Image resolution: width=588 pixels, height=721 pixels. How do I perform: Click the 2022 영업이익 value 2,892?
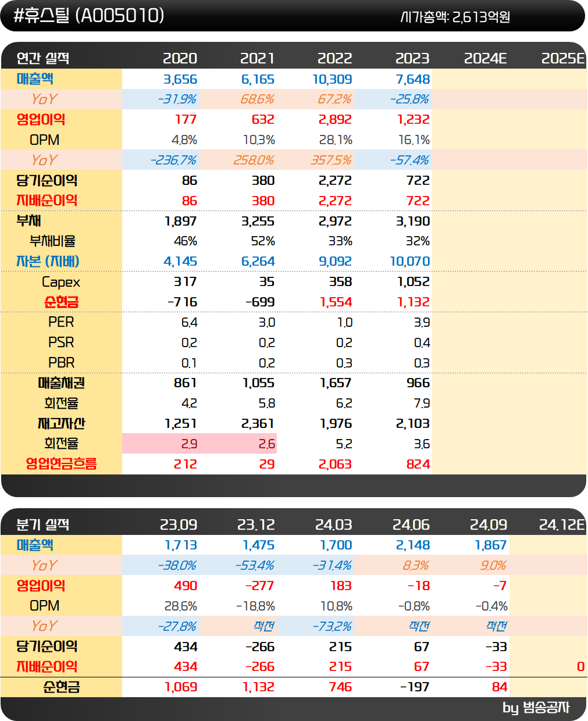(x=335, y=120)
